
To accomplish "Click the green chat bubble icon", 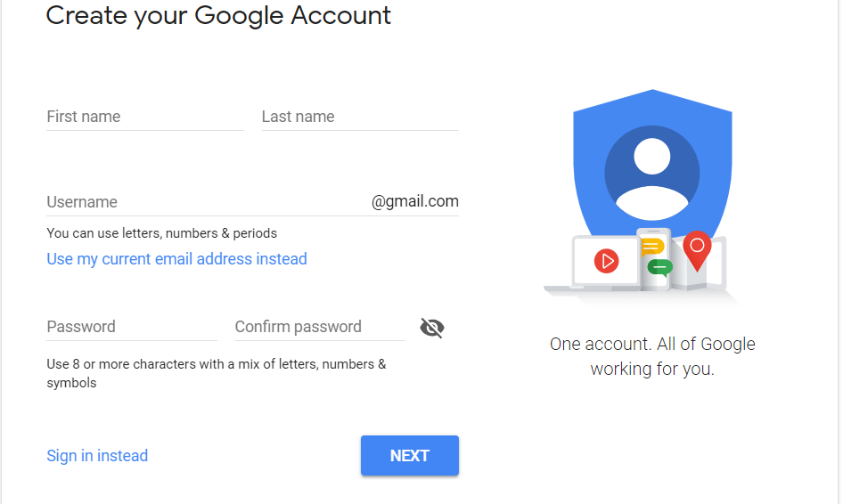I will pyautogui.click(x=660, y=266).
